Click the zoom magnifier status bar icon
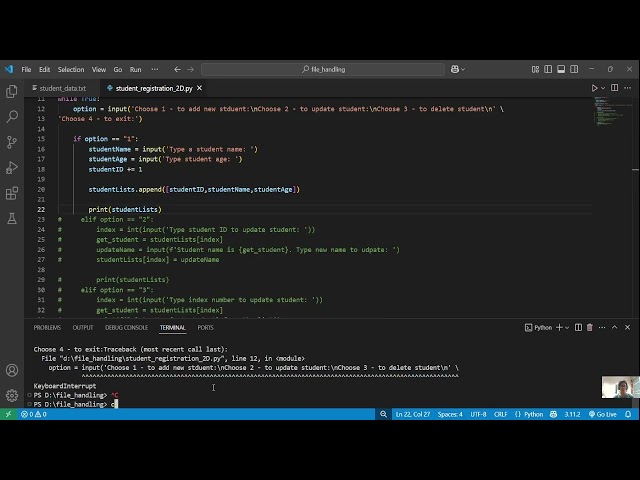This screenshot has width=640, height=480. tap(383, 414)
